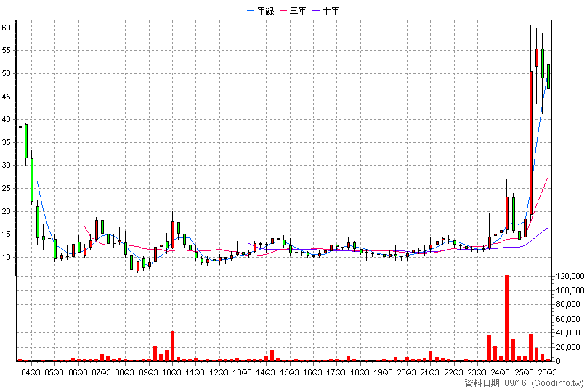Click the 資料日期: 09/16 data date text

pos(495,383)
